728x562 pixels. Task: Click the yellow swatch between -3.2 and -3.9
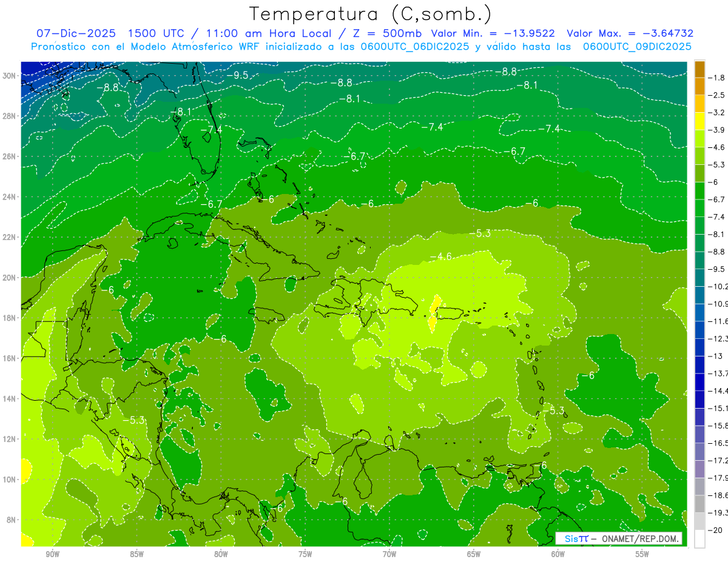tap(699, 121)
